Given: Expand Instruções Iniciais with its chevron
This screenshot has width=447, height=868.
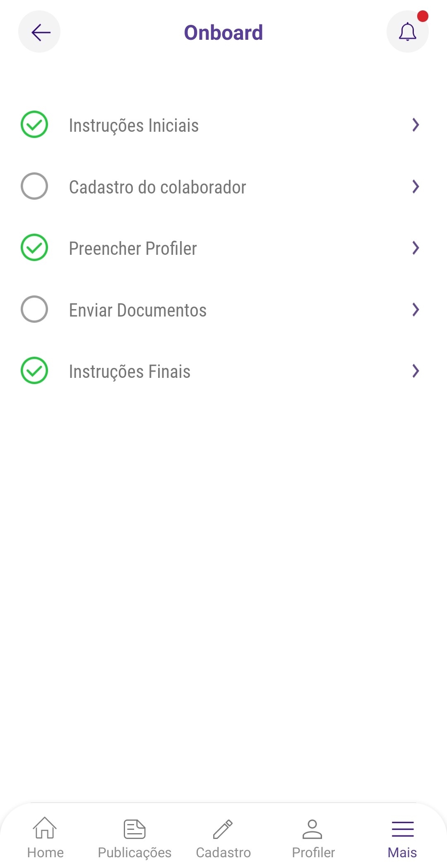Looking at the screenshot, I should point(416,125).
